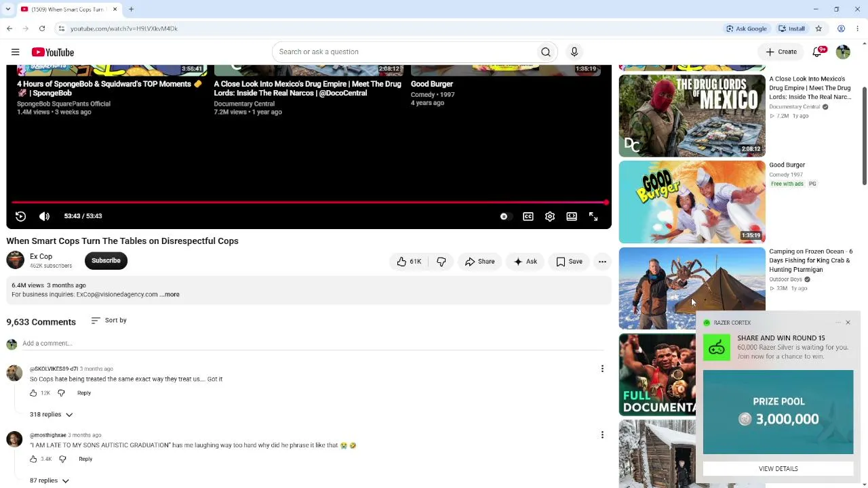Close the YouTube browser tab
The image size is (868, 488).
115,9
